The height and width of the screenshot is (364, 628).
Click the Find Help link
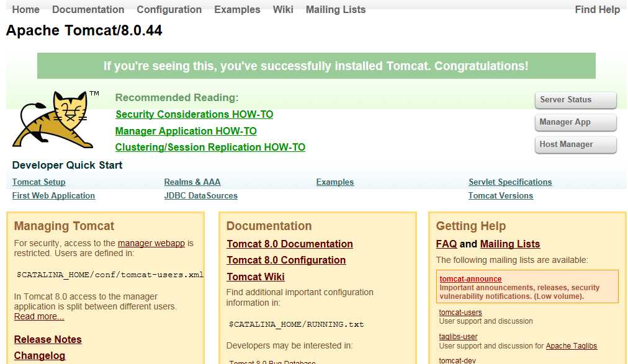(597, 9)
